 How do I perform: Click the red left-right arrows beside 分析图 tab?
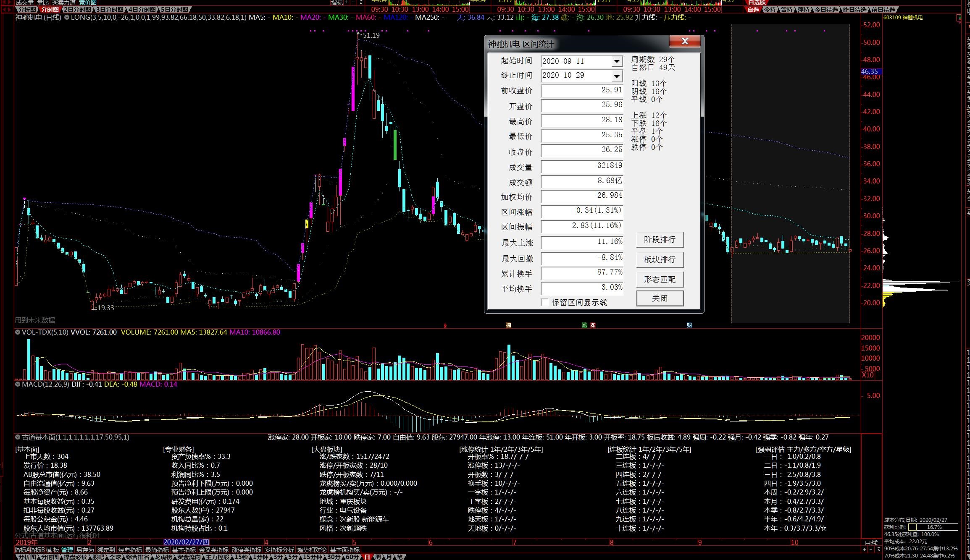pyautogui.click(x=8, y=10)
